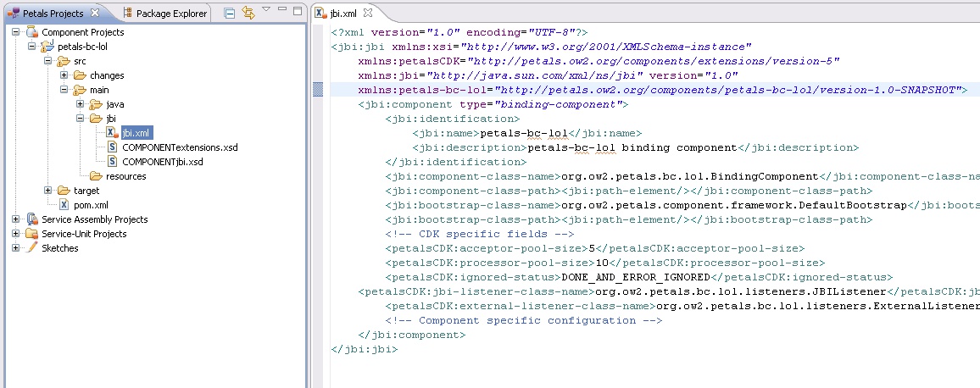Select the petals-bc-lol project icon

[x=47, y=47]
